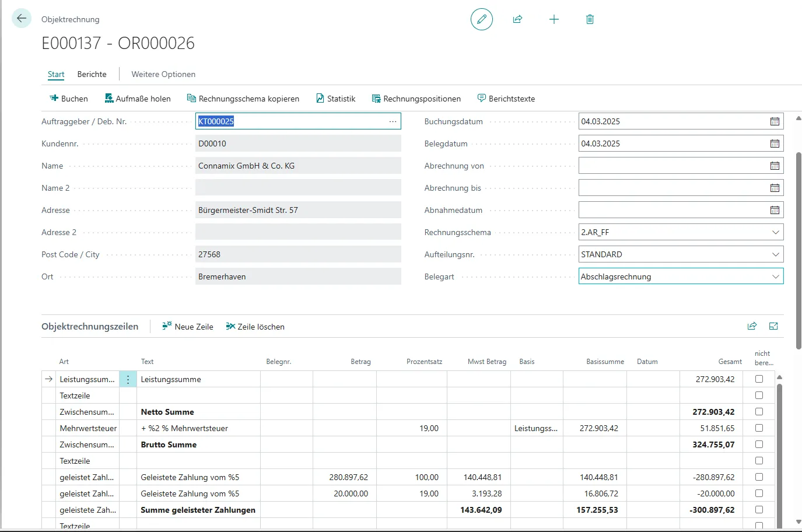The image size is (802, 532).
Task: Open the Aufteilungsnr. dropdown
Action: click(775, 254)
